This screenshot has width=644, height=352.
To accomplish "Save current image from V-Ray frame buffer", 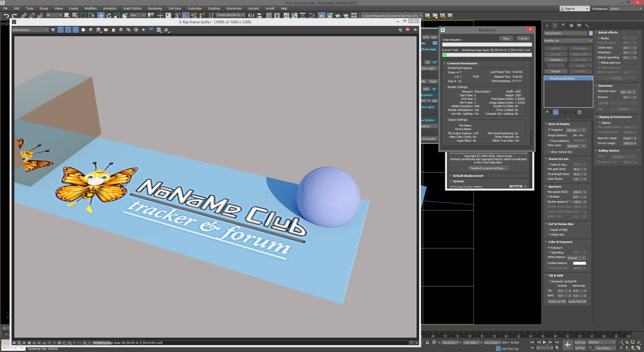I will (98, 30).
